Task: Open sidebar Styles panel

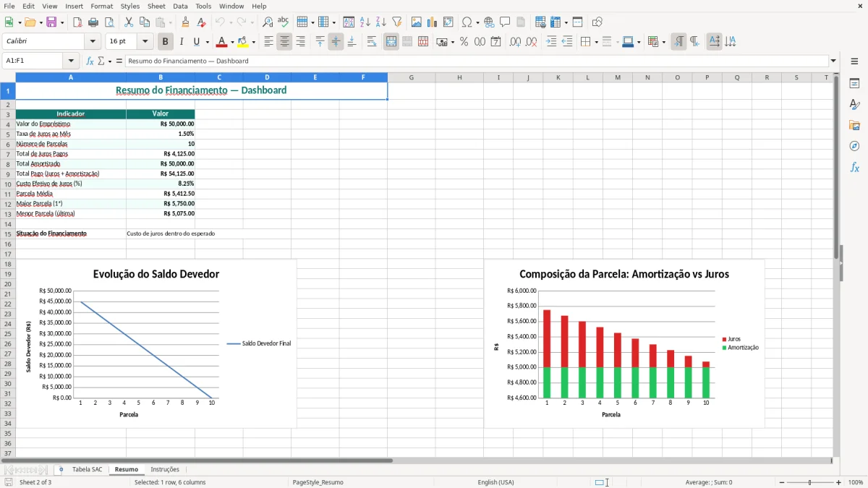Action: [x=854, y=105]
